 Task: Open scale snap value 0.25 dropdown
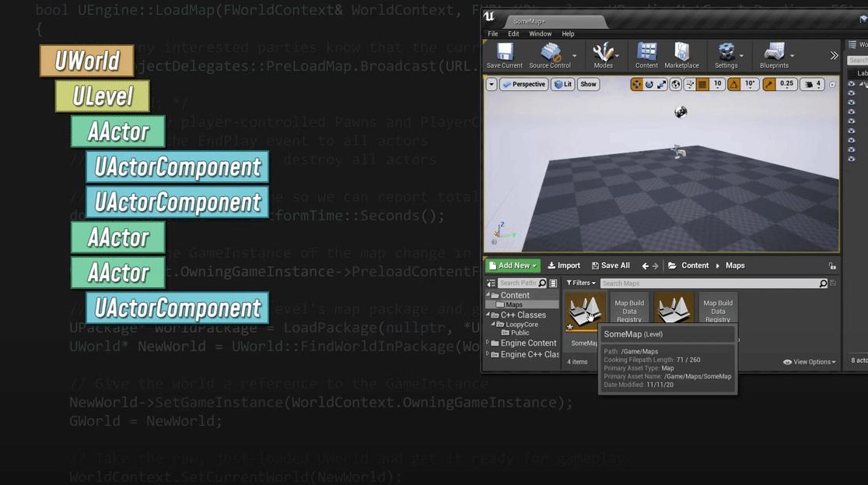(x=786, y=84)
